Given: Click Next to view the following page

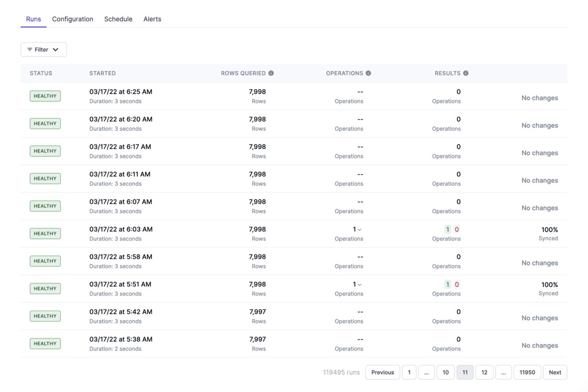Looking at the screenshot, I should pos(555,373).
